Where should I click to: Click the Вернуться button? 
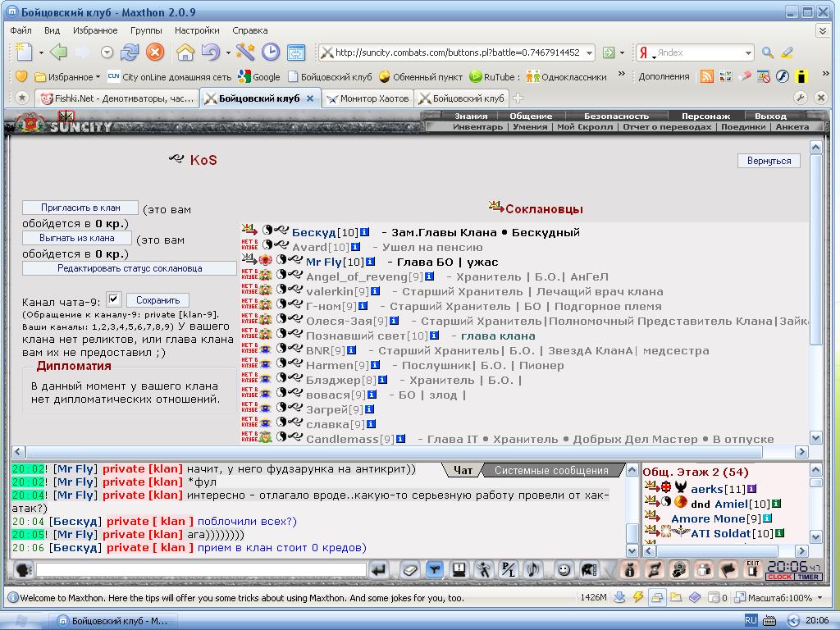[769, 161]
